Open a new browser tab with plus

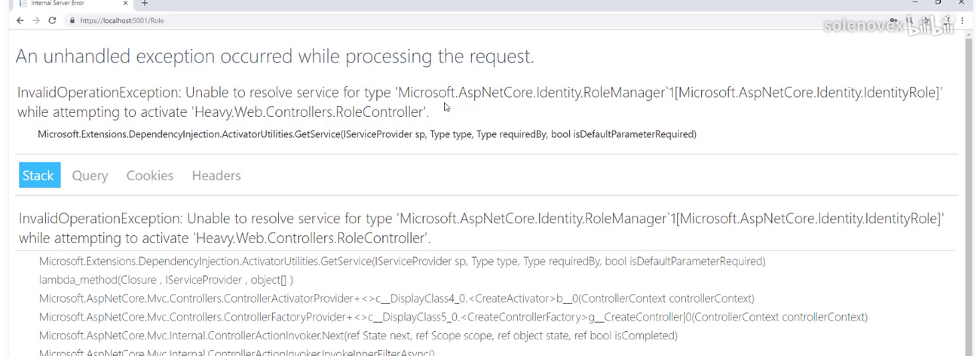click(145, 4)
